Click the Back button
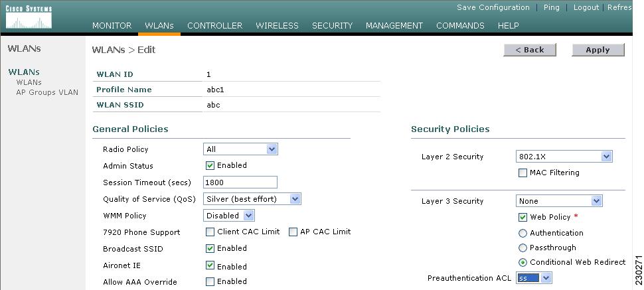The height and width of the screenshot is (290, 644). [x=530, y=50]
